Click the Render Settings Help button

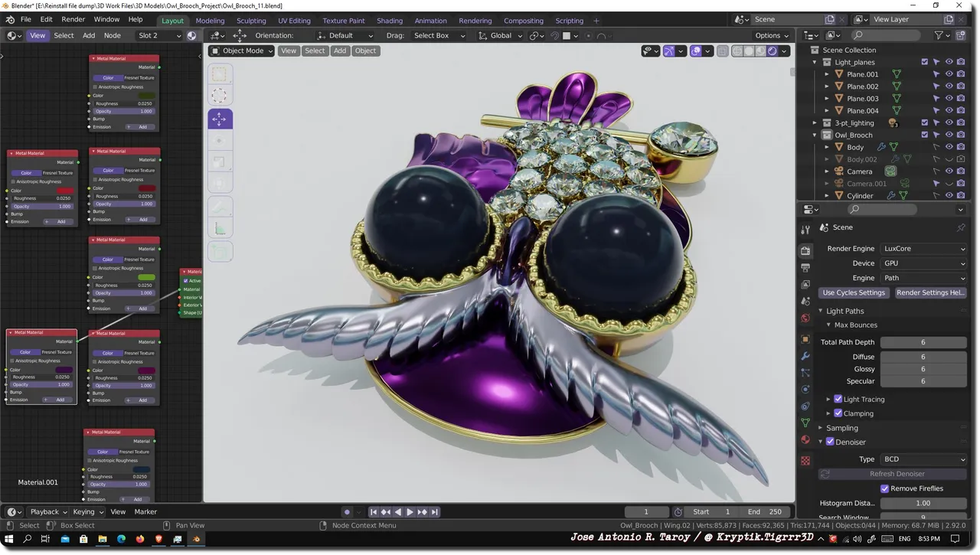click(x=930, y=292)
